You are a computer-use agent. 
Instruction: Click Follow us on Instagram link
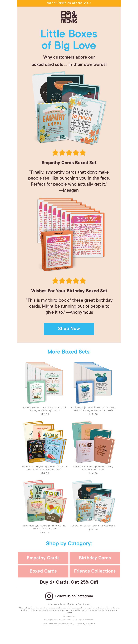pos(74,596)
